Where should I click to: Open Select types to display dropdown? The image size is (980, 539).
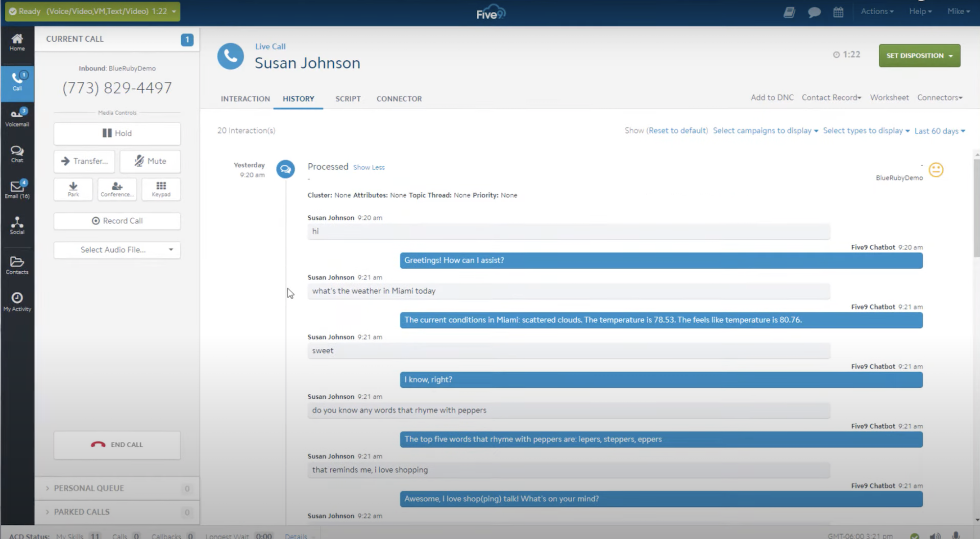(865, 131)
